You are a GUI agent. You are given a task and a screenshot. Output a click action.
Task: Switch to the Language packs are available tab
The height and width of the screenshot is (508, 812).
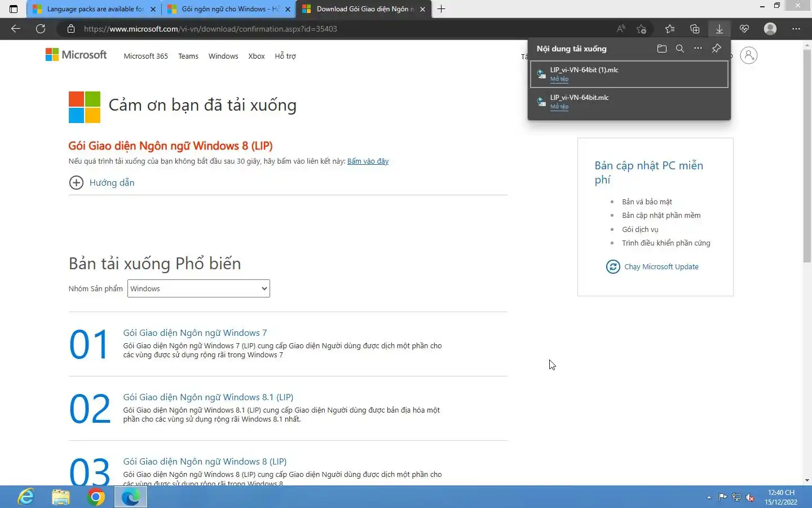click(94, 9)
